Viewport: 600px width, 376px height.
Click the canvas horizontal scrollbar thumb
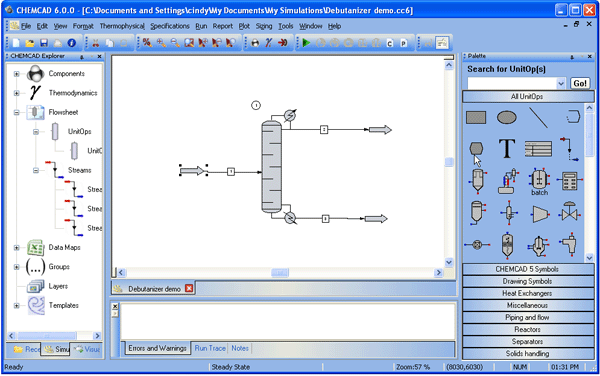pyautogui.click(x=280, y=272)
